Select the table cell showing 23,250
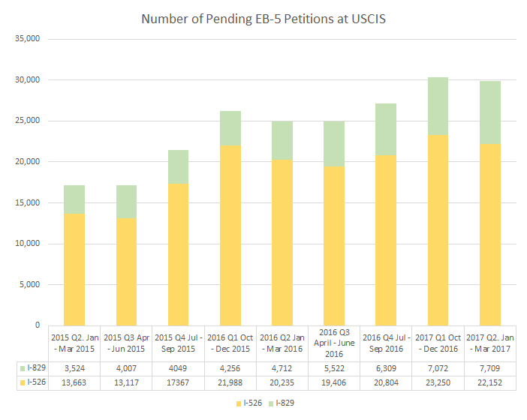This screenshot has height=420, width=527. (x=438, y=384)
